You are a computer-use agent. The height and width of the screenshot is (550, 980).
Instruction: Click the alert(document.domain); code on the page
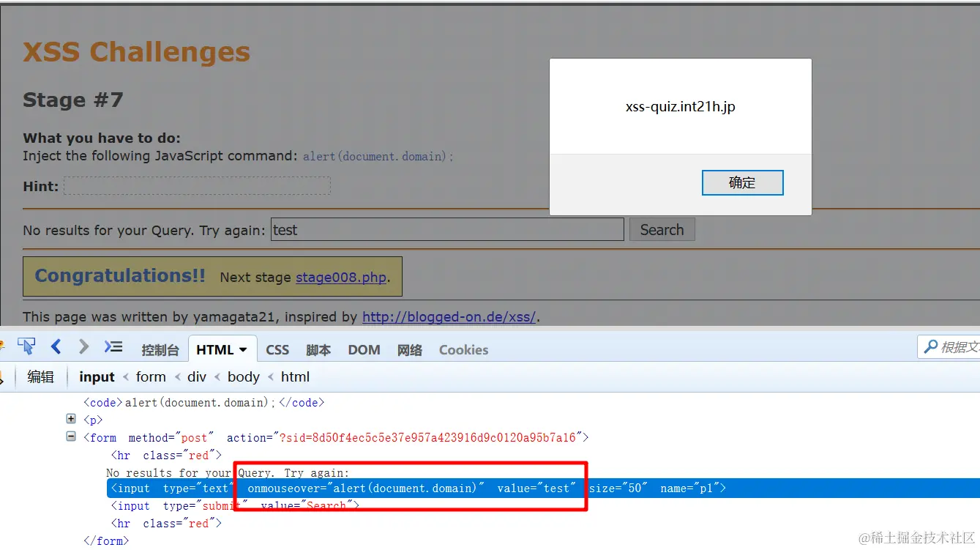pyautogui.click(x=378, y=156)
